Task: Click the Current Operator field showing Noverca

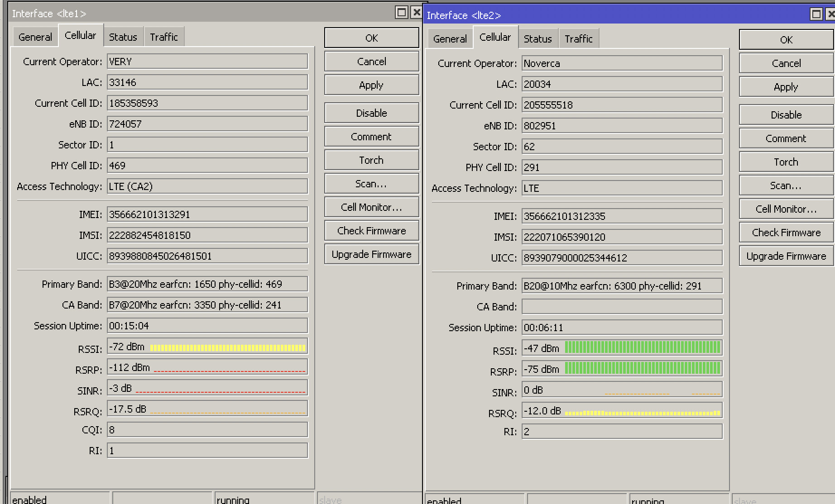Action: click(621, 63)
